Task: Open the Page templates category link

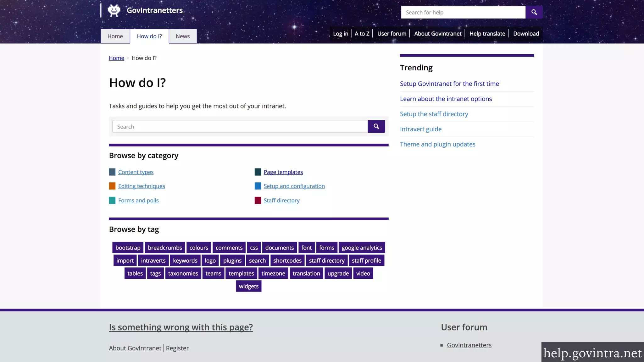Action: (283, 172)
